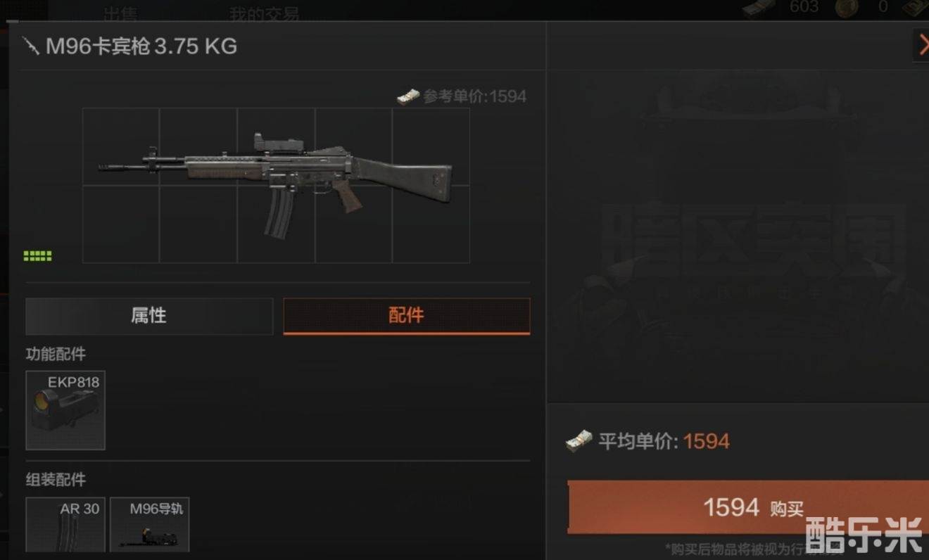This screenshot has width=929, height=560.
Task: Click the gold coin icon in top bar
Action: [x=846, y=8]
